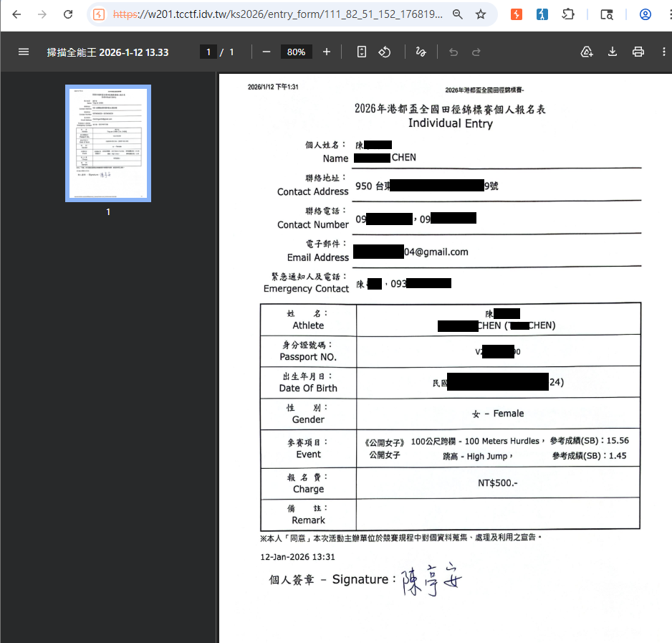Bookmark this page with the star icon
Image resolution: width=672 pixels, height=643 pixels.
[481, 14]
